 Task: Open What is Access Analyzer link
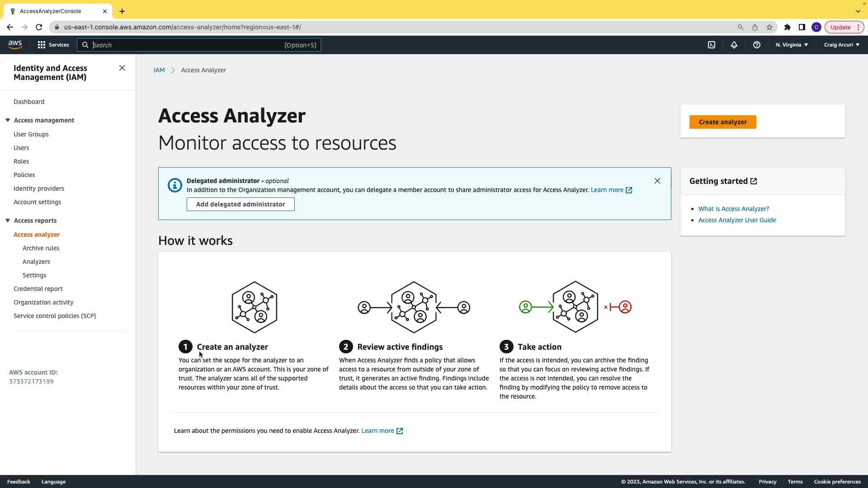(733, 209)
